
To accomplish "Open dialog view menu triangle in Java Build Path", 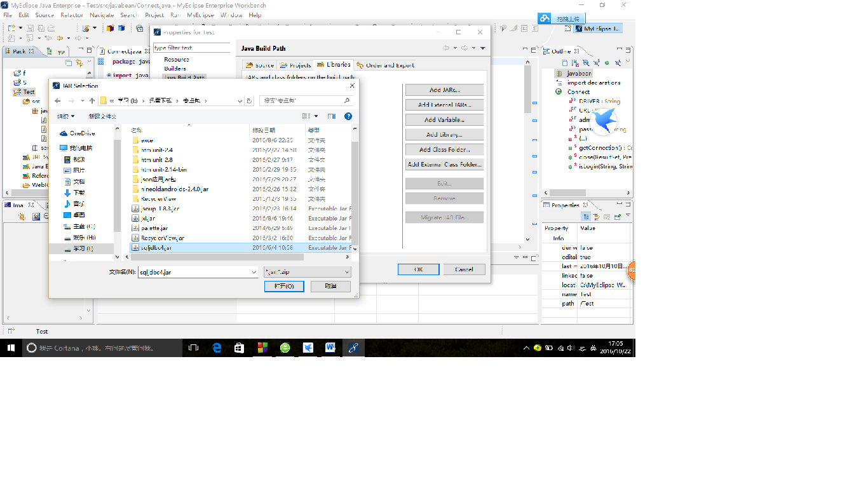I will 483,48.
